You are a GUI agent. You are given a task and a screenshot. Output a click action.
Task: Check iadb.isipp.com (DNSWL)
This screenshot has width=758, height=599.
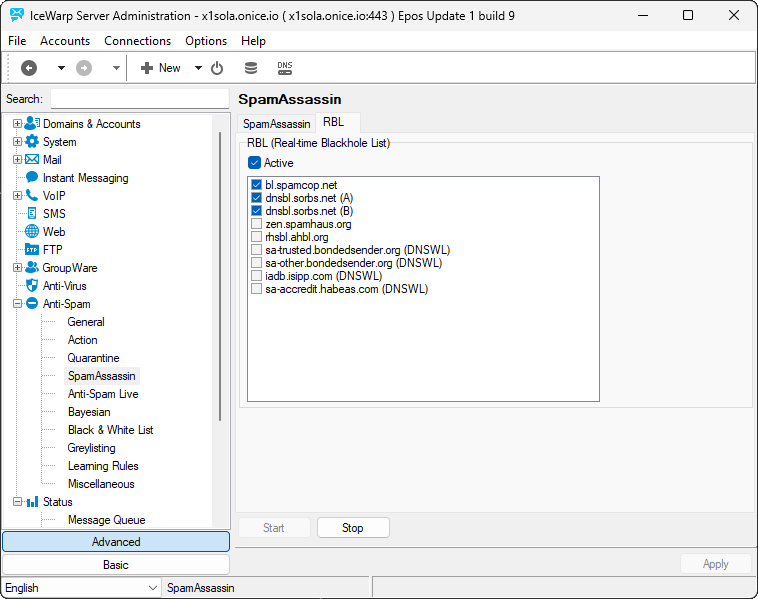pyautogui.click(x=257, y=276)
